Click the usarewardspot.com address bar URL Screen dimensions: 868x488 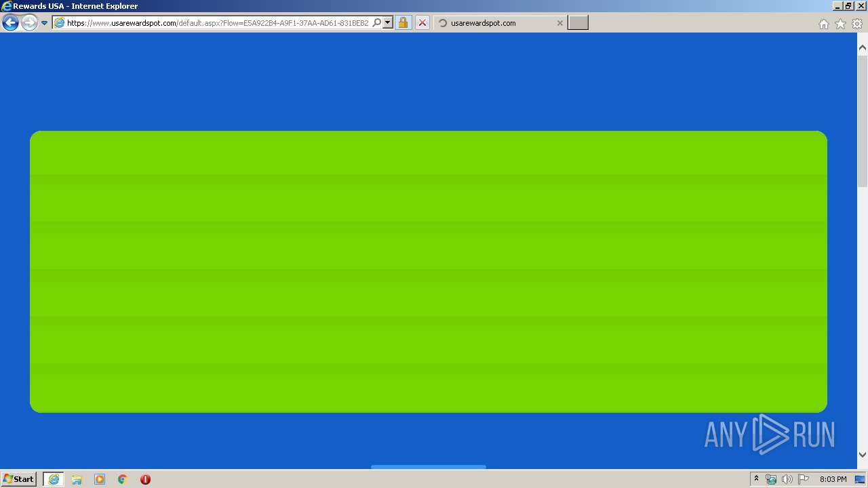[x=217, y=23]
